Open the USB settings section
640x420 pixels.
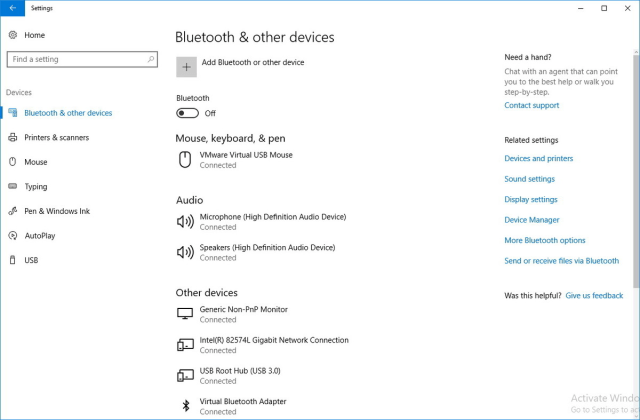pyautogui.click(x=31, y=260)
